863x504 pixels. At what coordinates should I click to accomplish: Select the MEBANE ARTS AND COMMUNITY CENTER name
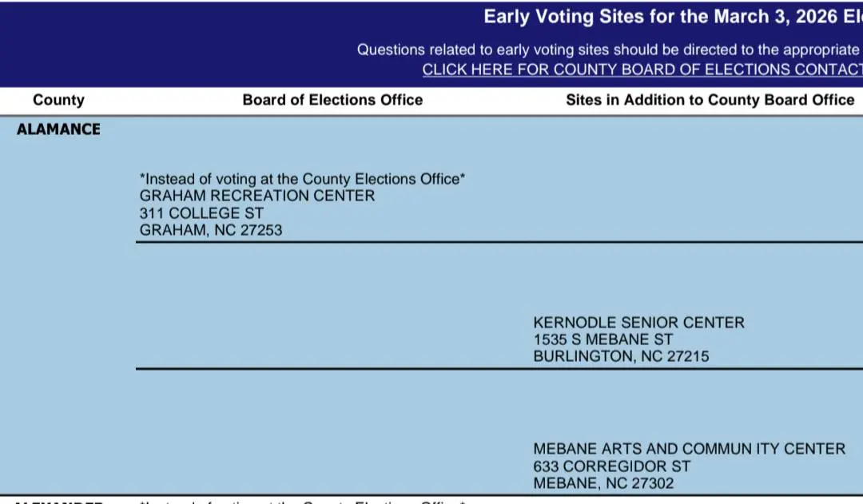(689, 449)
